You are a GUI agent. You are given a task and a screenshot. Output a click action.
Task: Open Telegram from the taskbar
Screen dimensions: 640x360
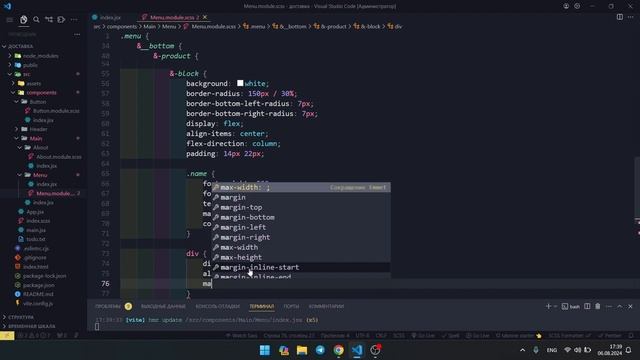(320, 350)
